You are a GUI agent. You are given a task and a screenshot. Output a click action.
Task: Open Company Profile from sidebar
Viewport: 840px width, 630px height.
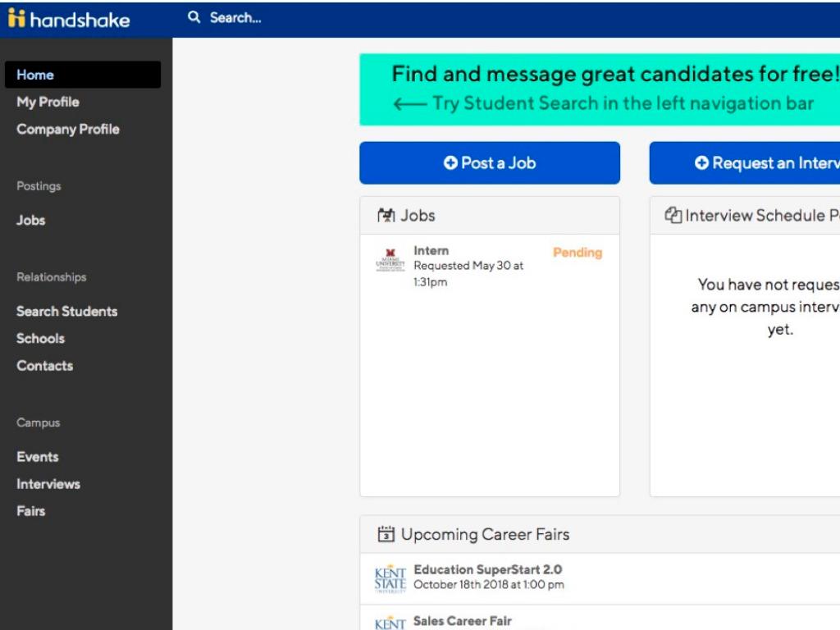pos(67,129)
